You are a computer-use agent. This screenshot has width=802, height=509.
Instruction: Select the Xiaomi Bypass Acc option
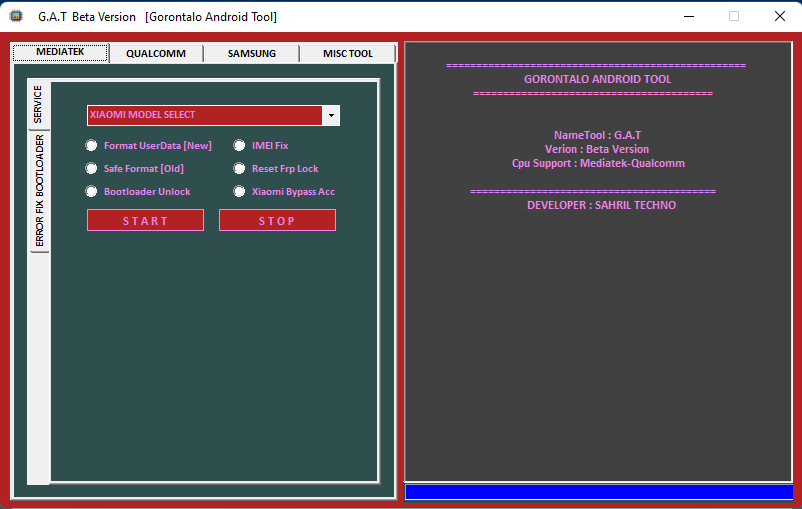284,191
